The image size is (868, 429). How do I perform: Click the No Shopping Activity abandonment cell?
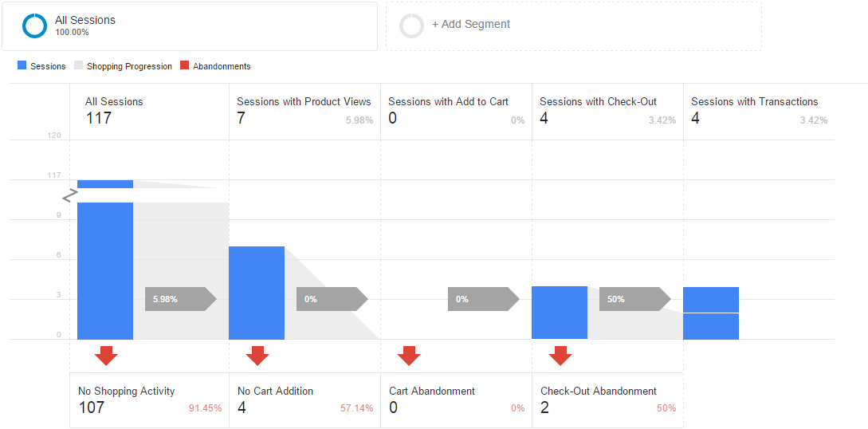point(149,400)
